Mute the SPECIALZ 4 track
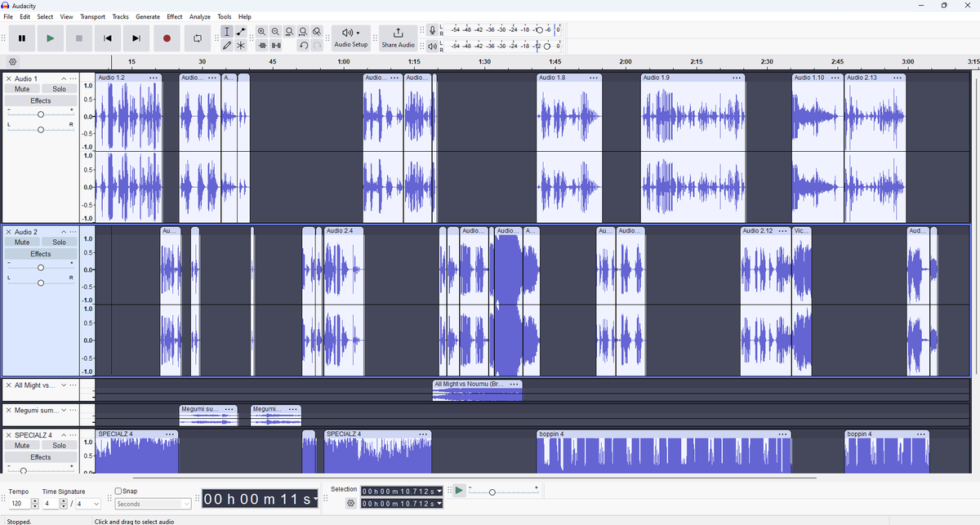 pos(23,446)
